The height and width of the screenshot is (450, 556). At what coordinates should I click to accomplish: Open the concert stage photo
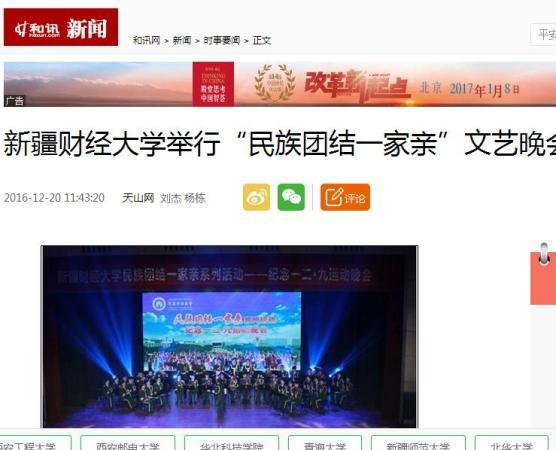click(230, 337)
